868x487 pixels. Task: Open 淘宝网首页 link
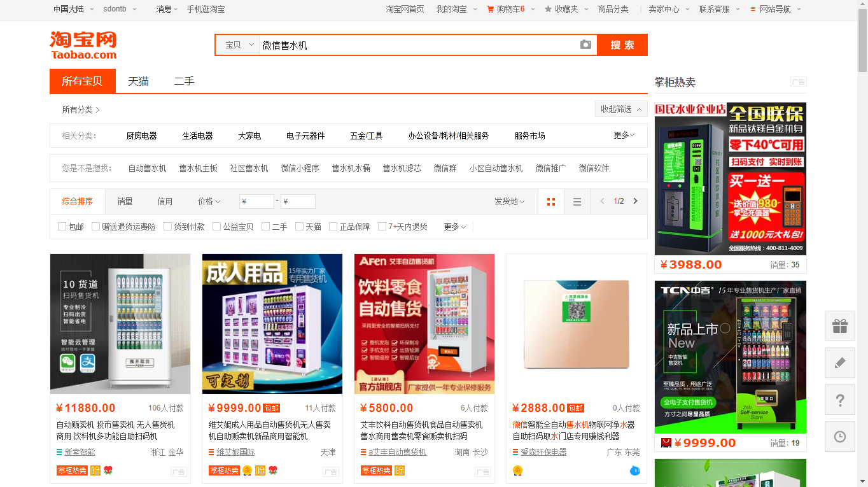pyautogui.click(x=405, y=9)
